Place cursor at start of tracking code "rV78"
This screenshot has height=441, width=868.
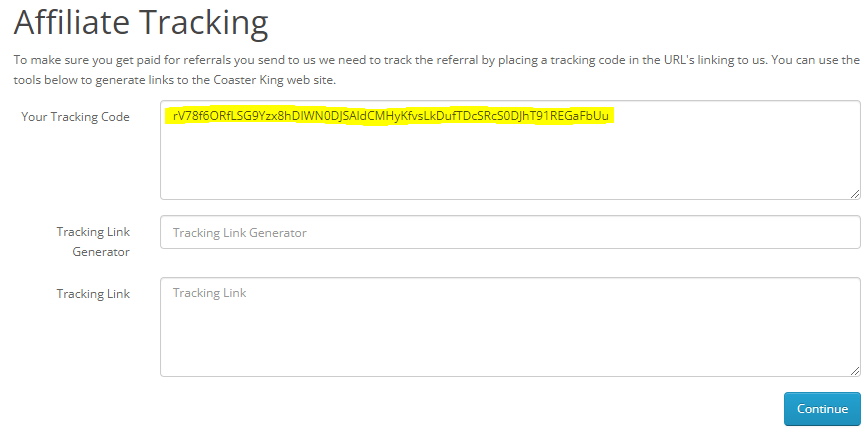(x=174, y=116)
